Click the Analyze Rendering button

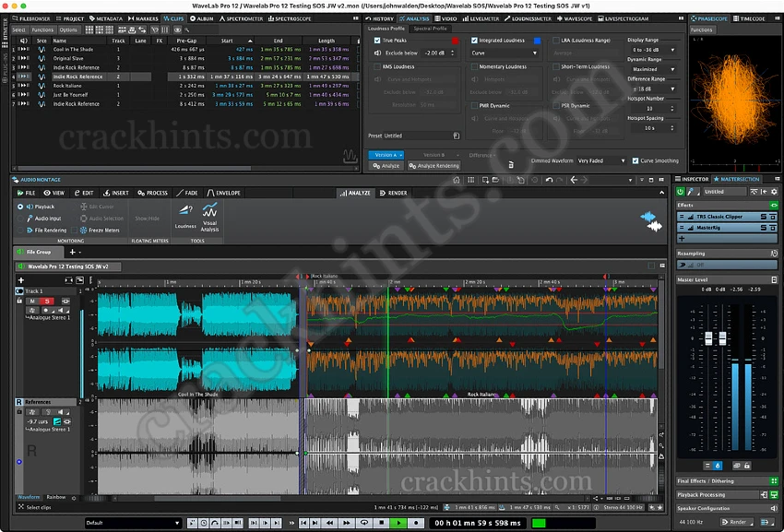(433, 166)
